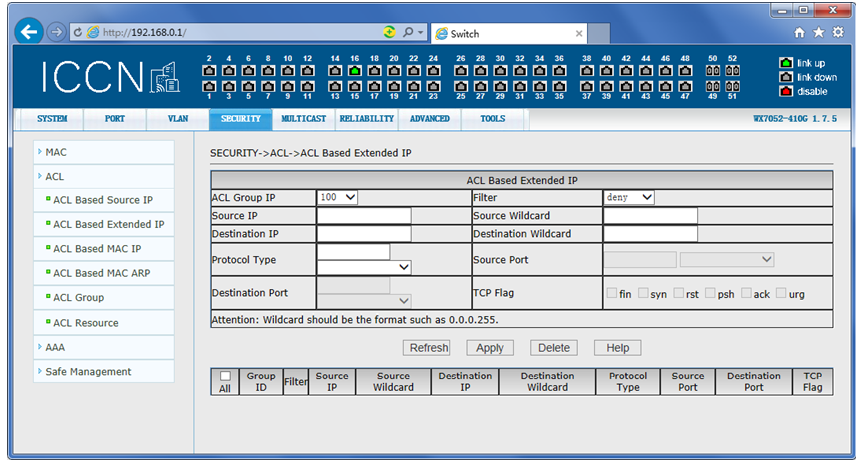This screenshot has height=461, width=860.
Task: Click the Refresh button
Action: pos(427,348)
